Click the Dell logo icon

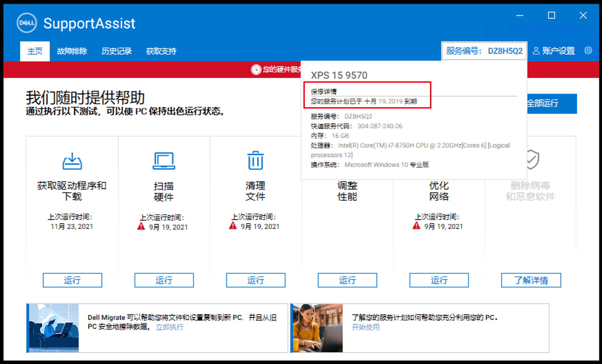27,23
